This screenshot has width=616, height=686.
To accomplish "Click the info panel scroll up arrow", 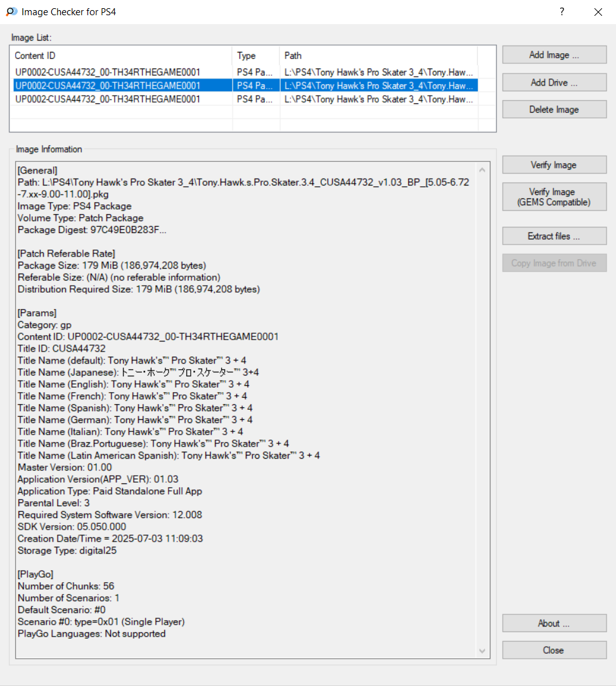I will click(x=482, y=170).
